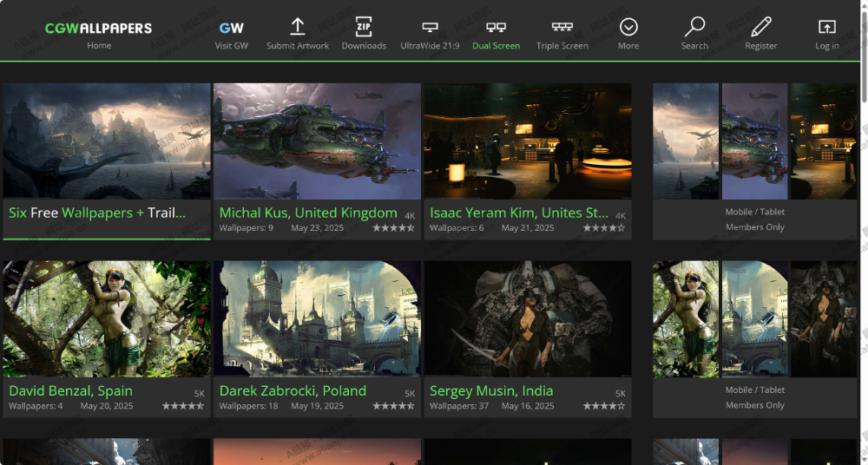Open Michal Kus green airship thumbnail
This screenshot has width=868, height=465.
(317, 141)
